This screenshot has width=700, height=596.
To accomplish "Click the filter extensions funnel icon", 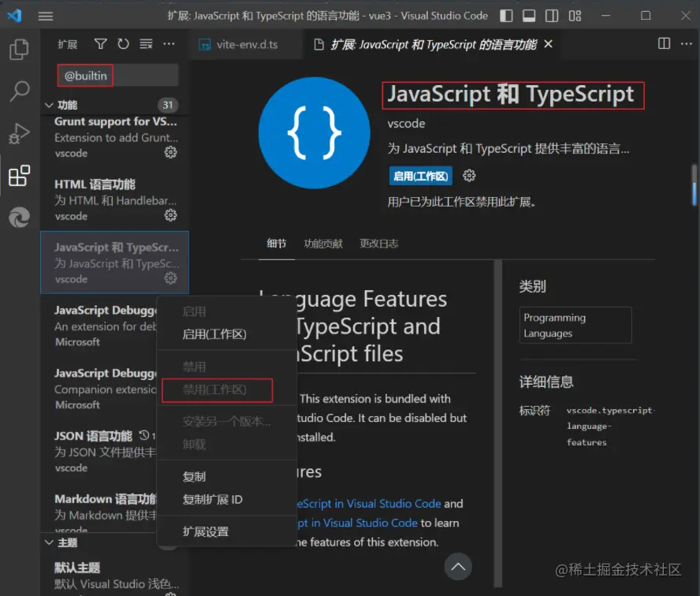I will coord(100,43).
